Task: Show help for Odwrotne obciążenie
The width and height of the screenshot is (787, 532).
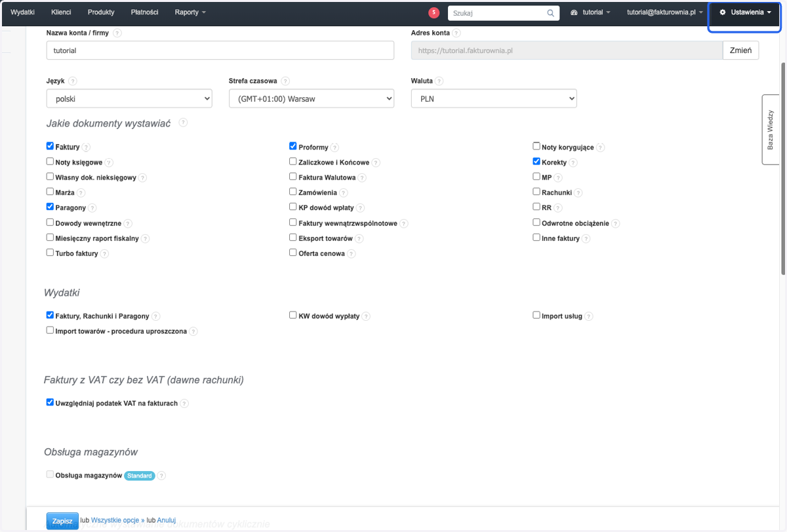Action: pyautogui.click(x=616, y=224)
